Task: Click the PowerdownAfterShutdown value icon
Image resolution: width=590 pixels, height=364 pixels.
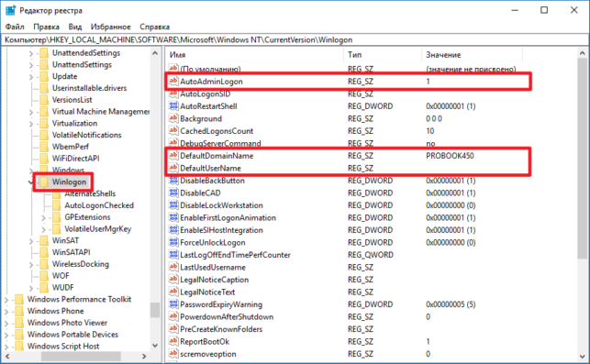Action: (x=173, y=317)
